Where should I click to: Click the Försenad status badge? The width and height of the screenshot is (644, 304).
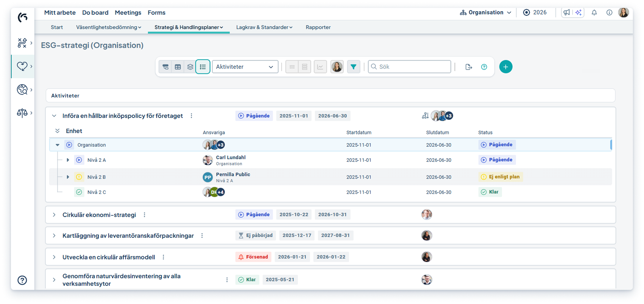click(253, 257)
